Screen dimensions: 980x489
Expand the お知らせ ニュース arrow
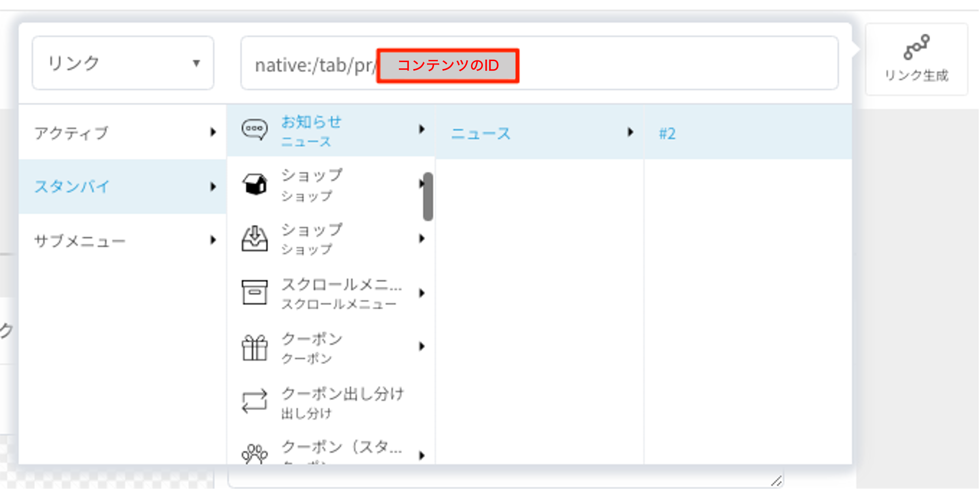(x=421, y=129)
